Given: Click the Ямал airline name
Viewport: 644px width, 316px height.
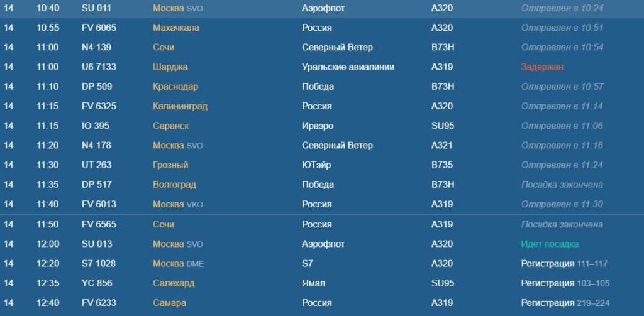Looking at the screenshot, I should [313, 283].
